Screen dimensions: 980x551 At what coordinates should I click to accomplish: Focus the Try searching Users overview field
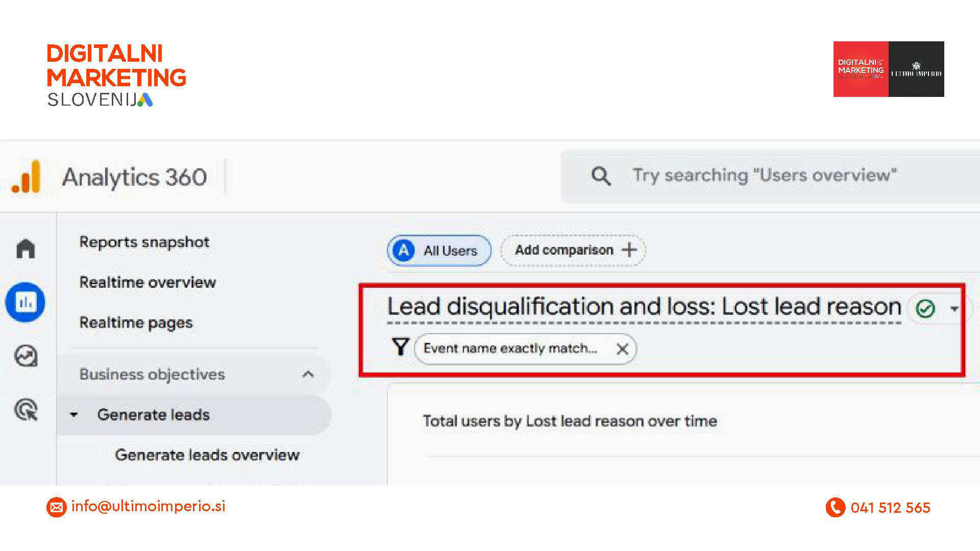pos(764,176)
